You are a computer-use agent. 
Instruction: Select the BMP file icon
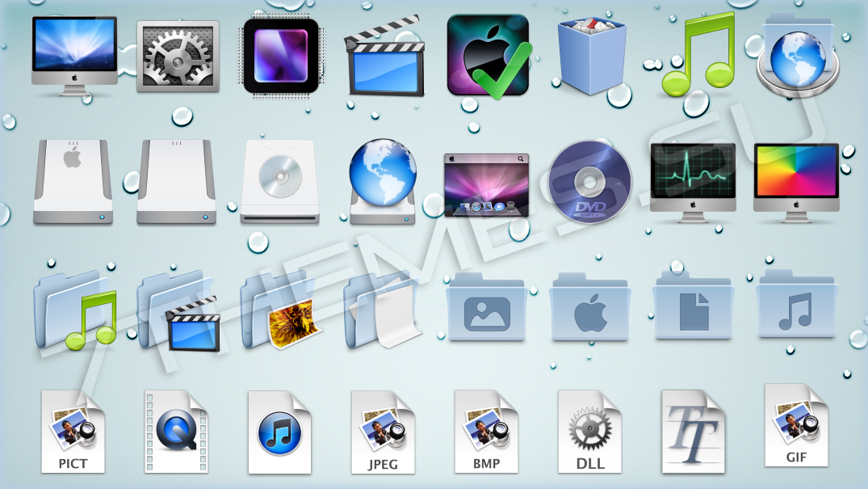487,432
